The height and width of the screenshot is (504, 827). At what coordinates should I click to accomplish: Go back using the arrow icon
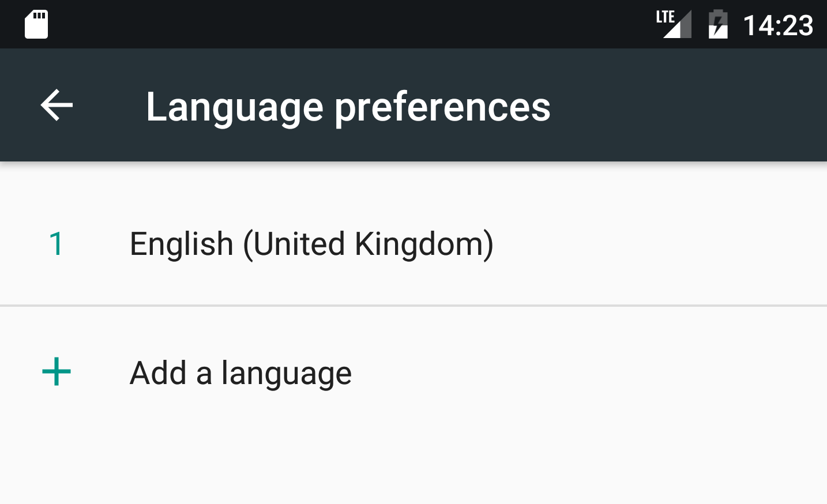pyautogui.click(x=57, y=105)
